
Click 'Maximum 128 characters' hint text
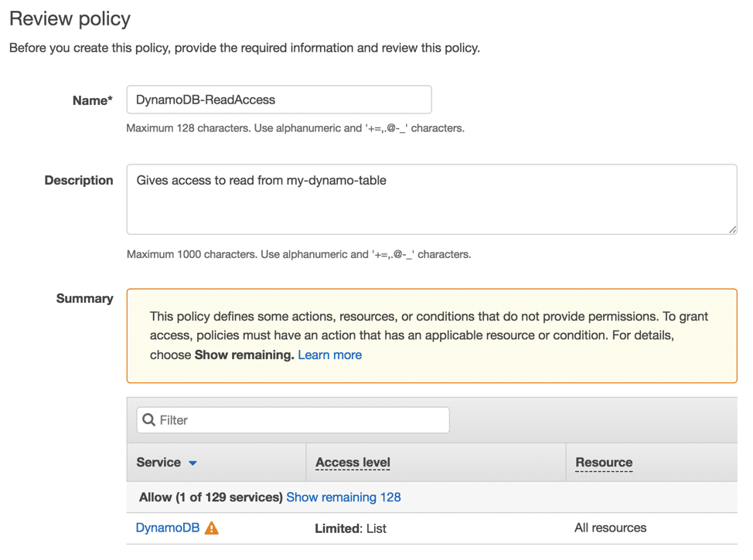pyautogui.click(x=295, y=128)
